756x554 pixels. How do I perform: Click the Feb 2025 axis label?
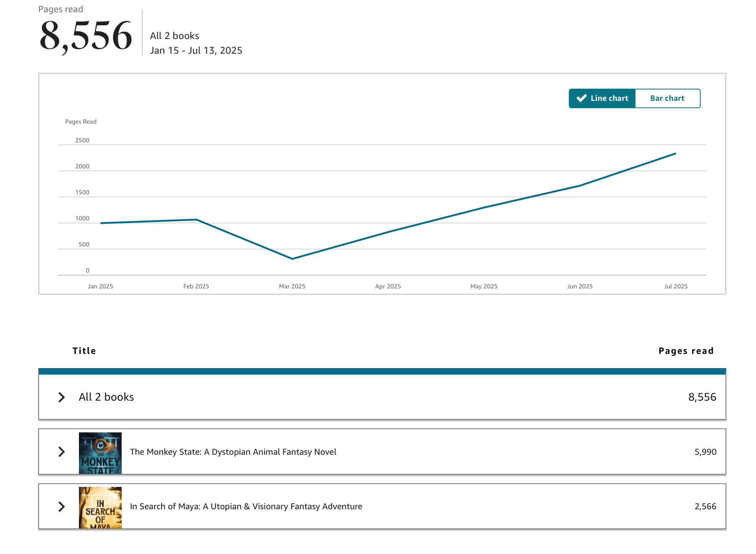[x=196, y=286]
